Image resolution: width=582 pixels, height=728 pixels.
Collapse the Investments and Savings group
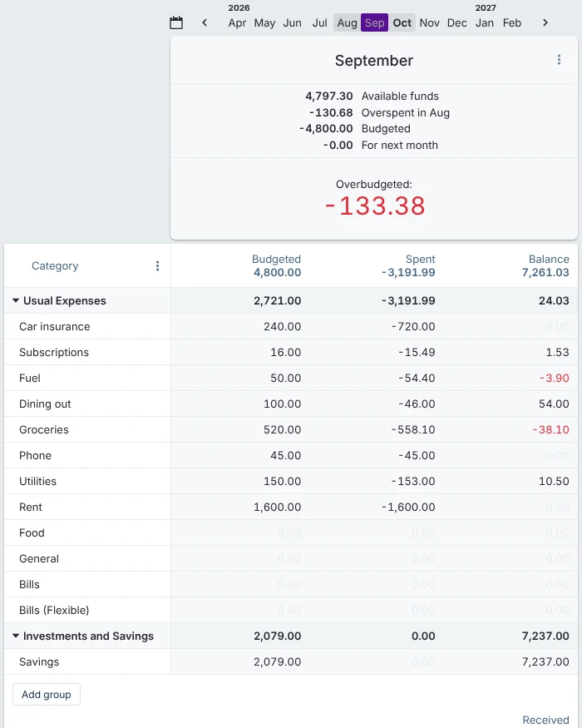pos(16,636)
